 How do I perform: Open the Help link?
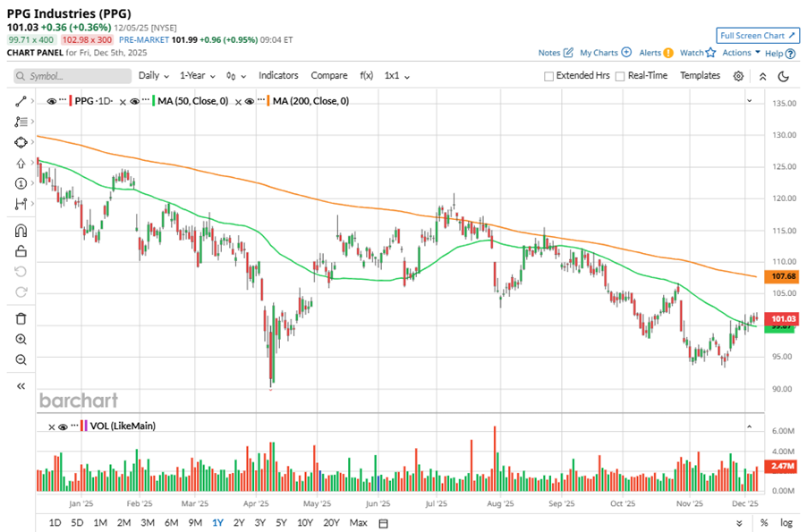click(780, 53)
